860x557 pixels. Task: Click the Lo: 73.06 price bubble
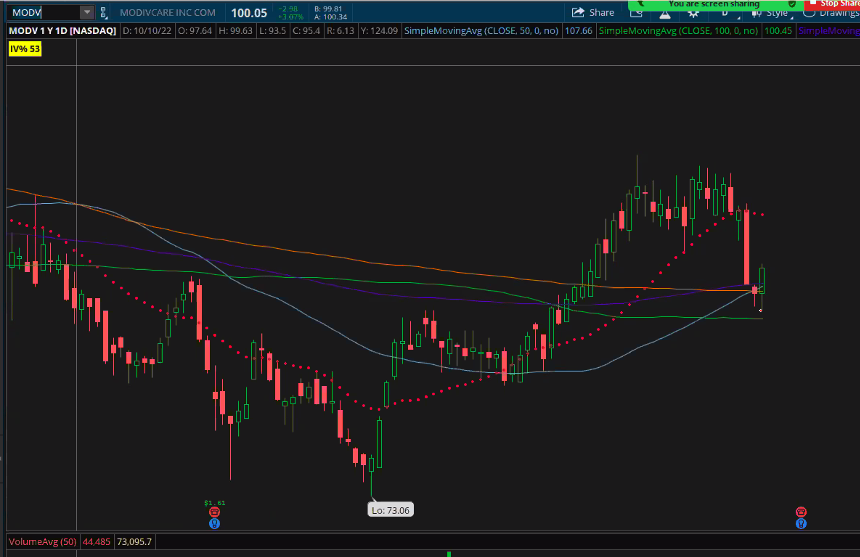(x=391, y=510)
